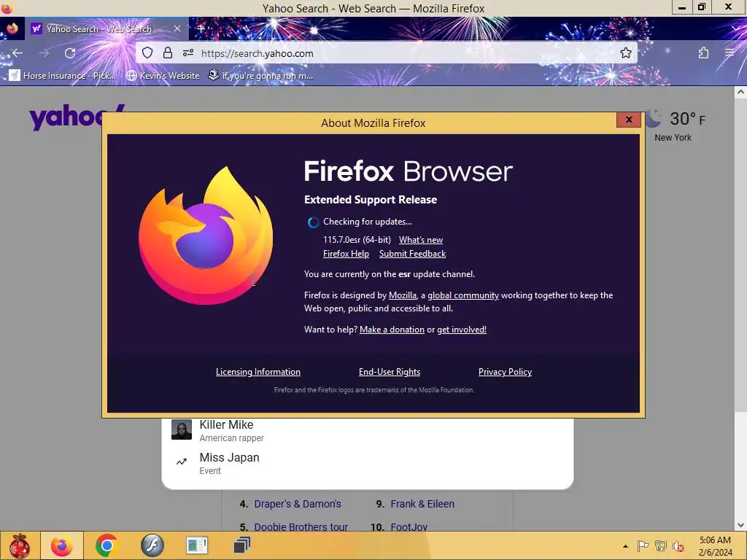Click the Firefox logo in About dialog
This screenshot has width=747, height=560.
(206, 236)
